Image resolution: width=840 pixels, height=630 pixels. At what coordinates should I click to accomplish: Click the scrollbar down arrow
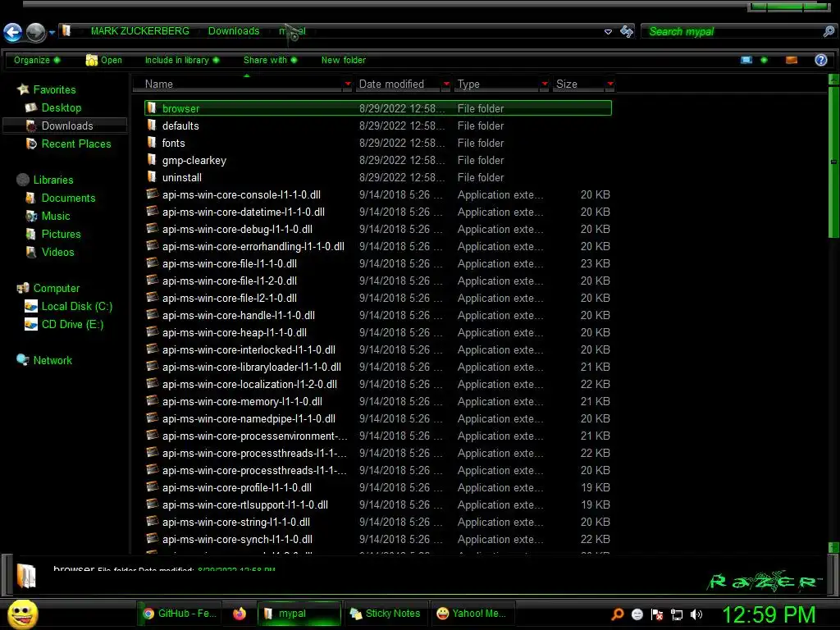(833, 547)
